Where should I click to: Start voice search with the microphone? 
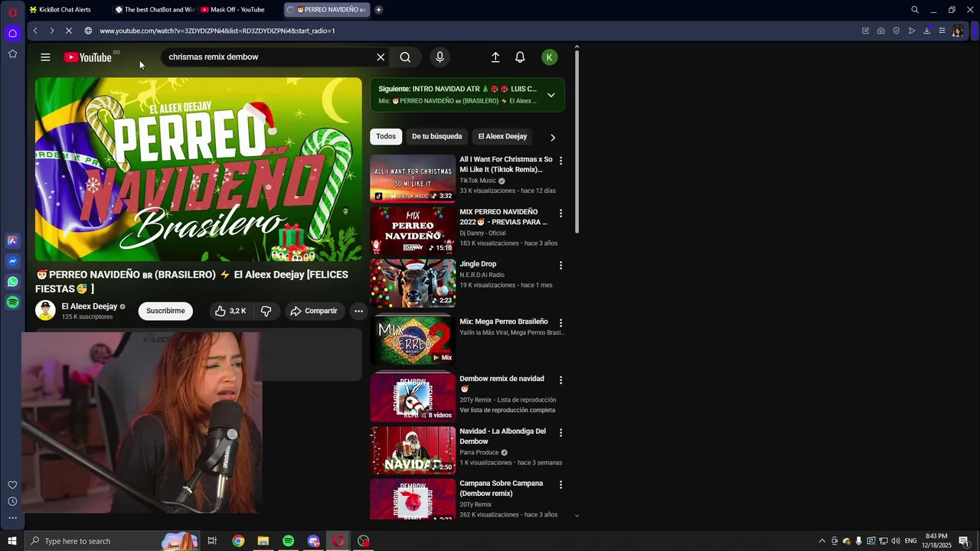tap(439, 57)
